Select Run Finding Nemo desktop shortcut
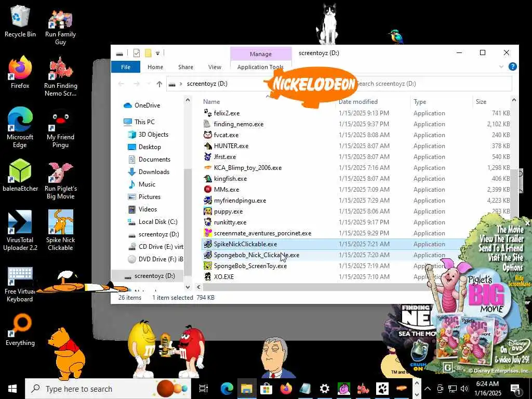This screenshot has height=399, width=532. (60, 77)
